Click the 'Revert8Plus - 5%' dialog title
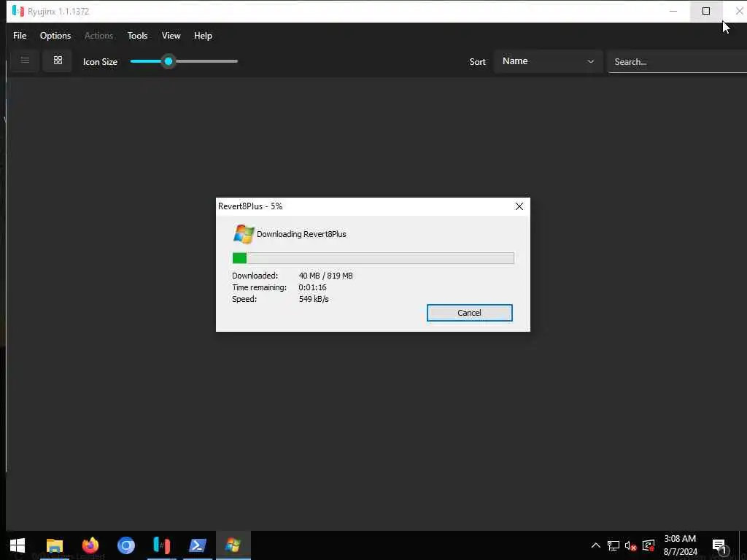747x560 pixels. (250, 206)
